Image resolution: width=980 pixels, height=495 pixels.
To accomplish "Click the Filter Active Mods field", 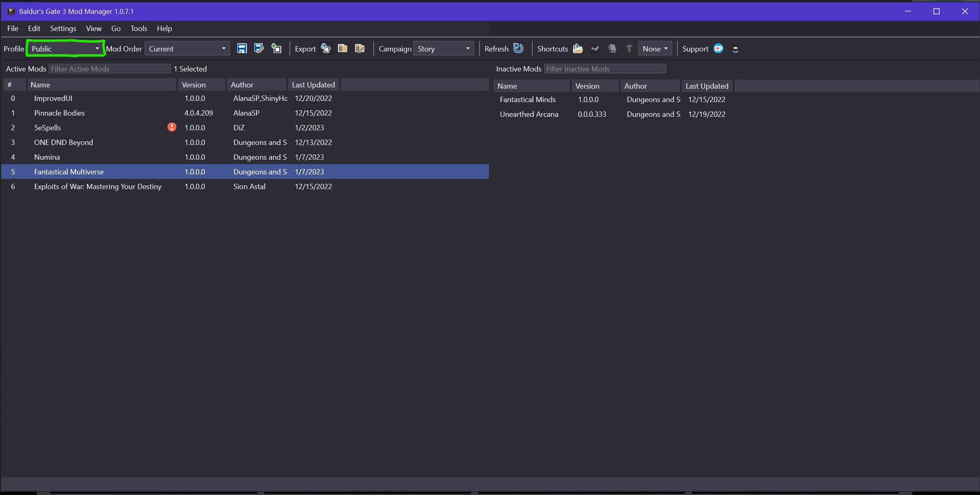I will (x=109, y=69).
